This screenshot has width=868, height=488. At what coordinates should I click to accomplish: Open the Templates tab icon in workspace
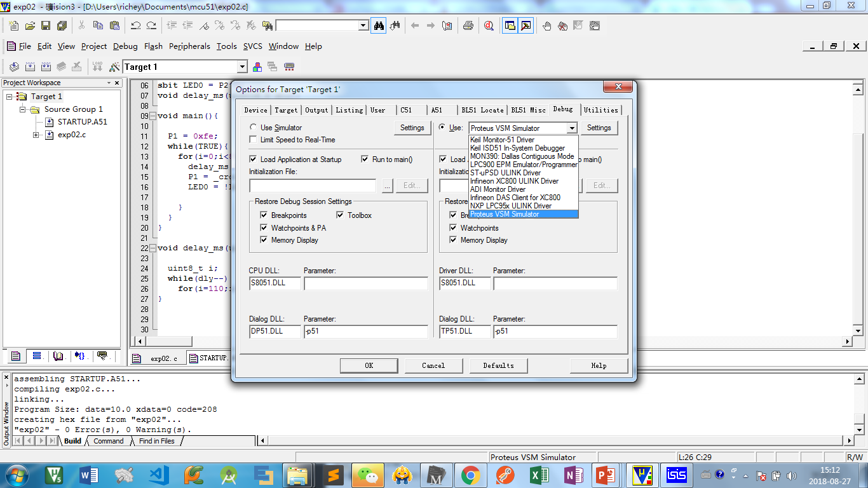tap(102, 356)
